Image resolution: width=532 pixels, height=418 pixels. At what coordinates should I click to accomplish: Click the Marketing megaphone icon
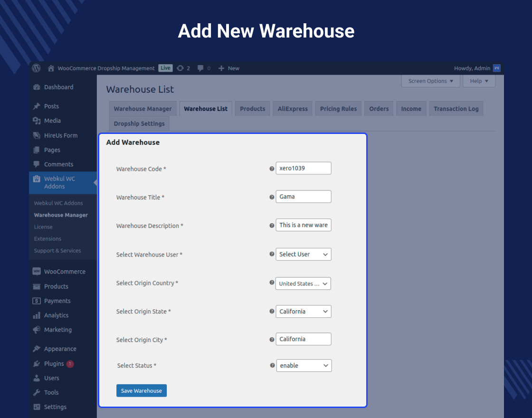(37, 330)
